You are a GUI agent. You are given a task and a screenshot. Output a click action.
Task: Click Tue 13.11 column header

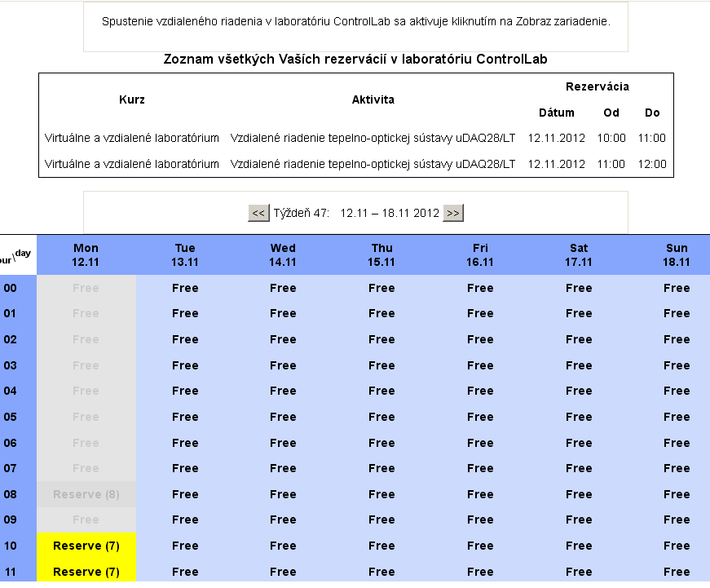pyautogui.click(x=185, y=255)
